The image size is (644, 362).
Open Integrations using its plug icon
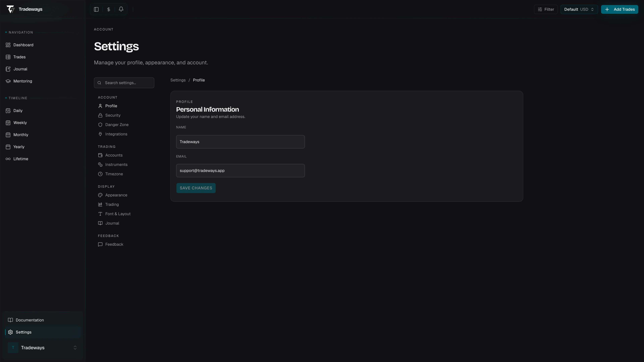(x=100, y=134)
